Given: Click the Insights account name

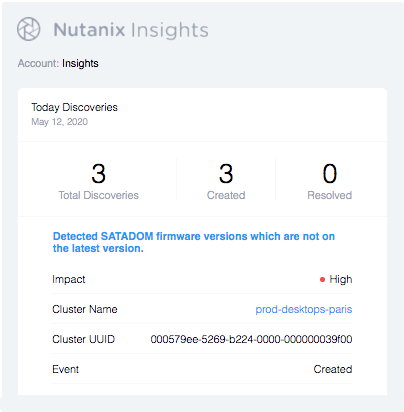Looking at the screenshot, I should coord(80,63).
